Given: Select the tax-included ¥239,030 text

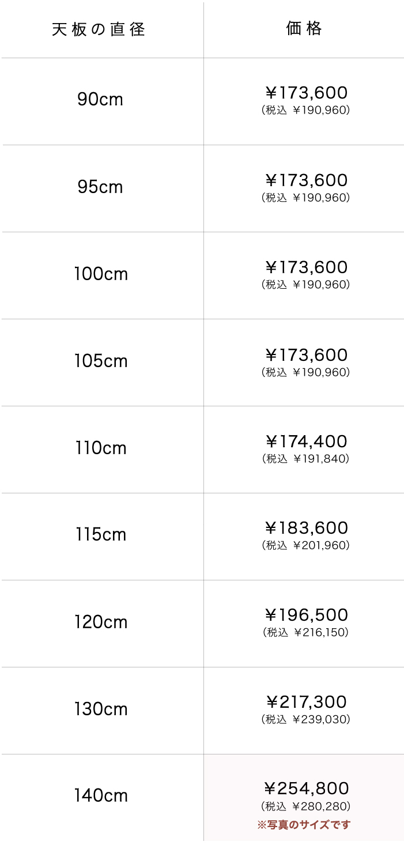Looking at the screenshot, I should click(x=306, y=719).
